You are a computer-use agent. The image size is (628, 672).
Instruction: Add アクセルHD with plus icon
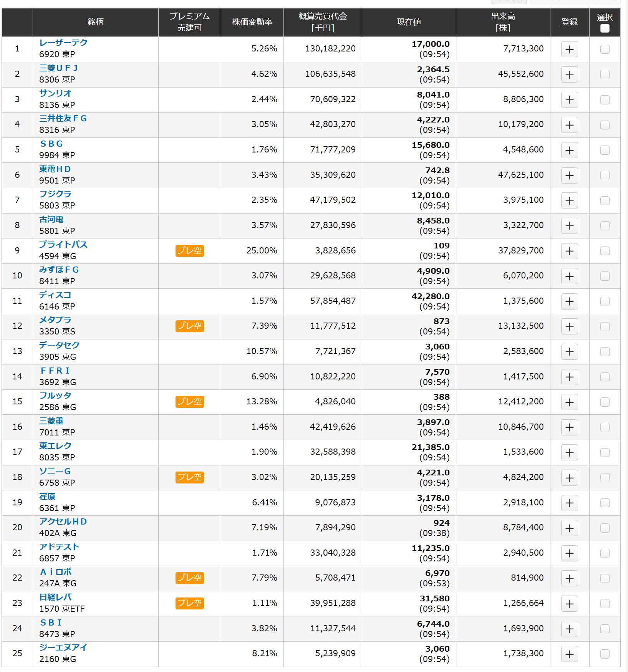pos(569,528)
